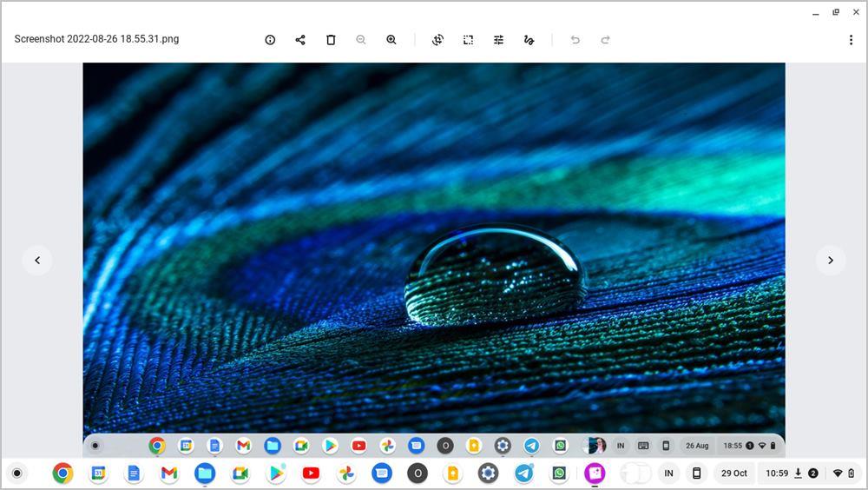Image resolution: width=868 pixels, height=490 pixels.
Task: Zoom in on the image
Action: point(391,40)
